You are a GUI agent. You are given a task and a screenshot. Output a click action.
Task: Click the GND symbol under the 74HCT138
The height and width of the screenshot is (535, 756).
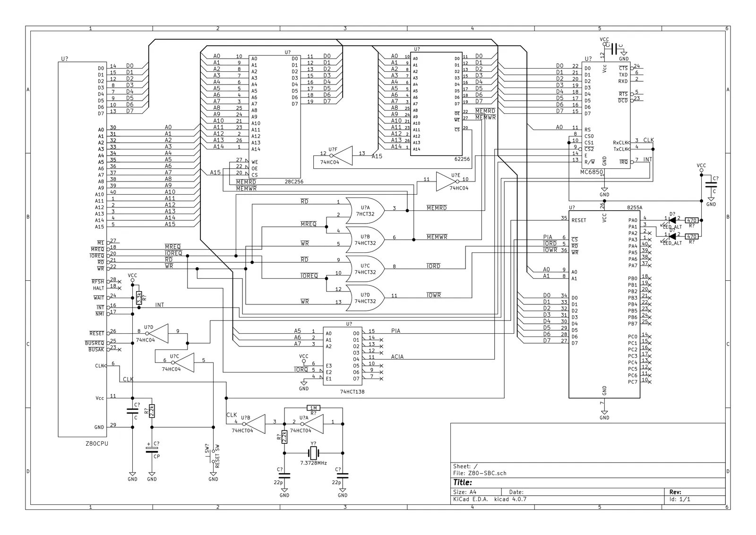coord(304,386)
